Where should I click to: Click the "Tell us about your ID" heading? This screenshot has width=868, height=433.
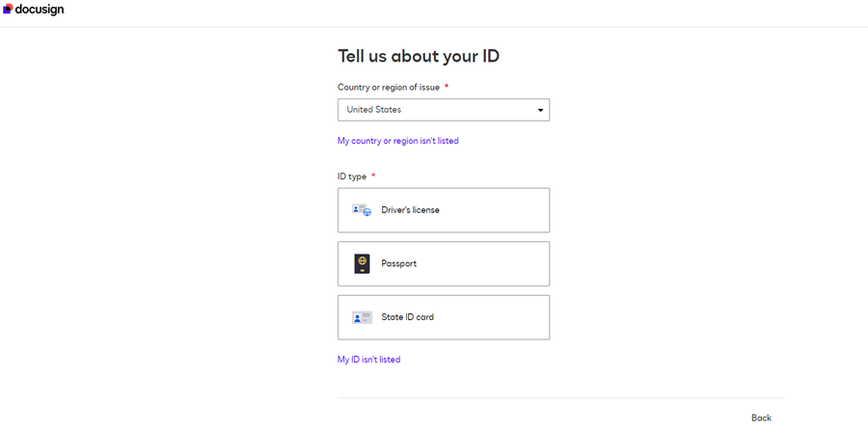419,56
